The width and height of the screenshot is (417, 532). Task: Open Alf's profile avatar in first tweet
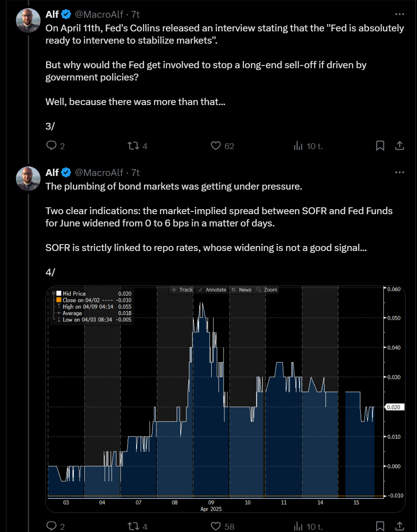coord(28,20)
